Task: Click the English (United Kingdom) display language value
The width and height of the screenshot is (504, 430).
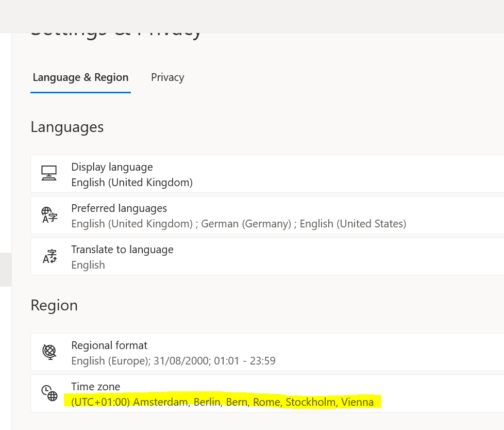Action: pos(132,183)
